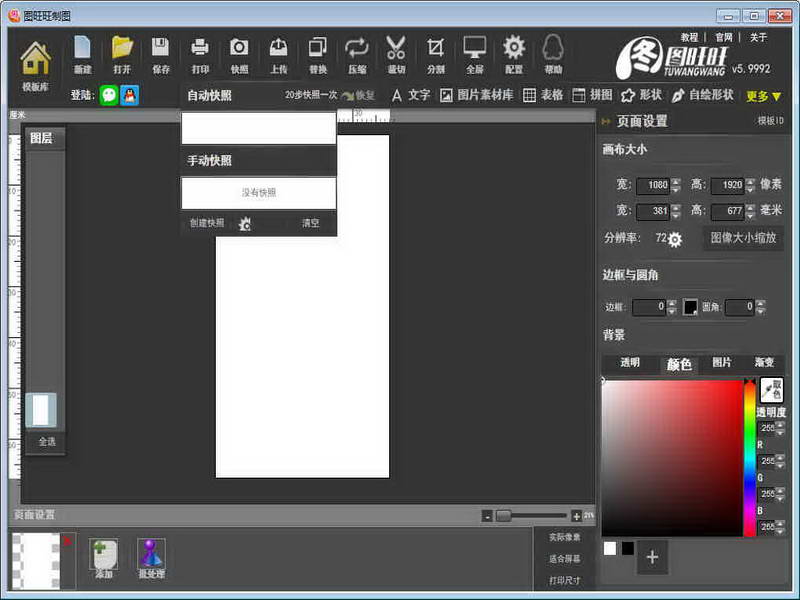Select the 颜色 background tab
Screen dimensions: 800x600
pyautogui.click(x=679, y=364)
